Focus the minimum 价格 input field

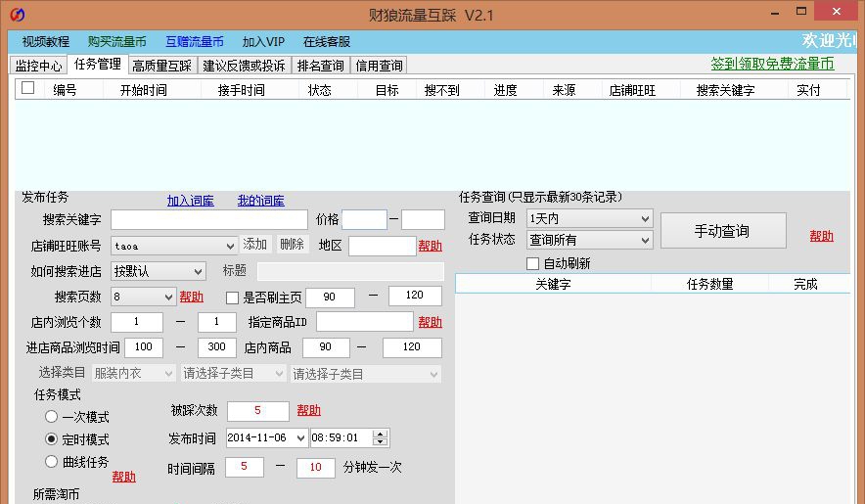[x=365, y=220]
